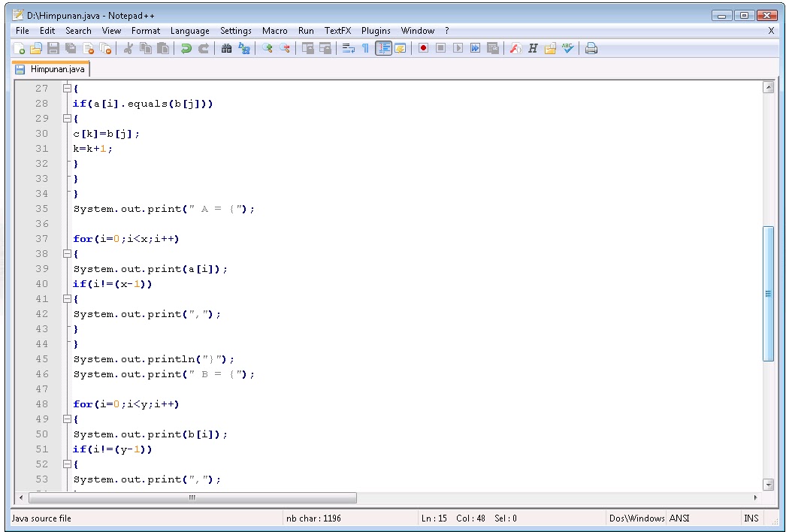Click the red function plugin icon
Viewport: 786px width, 532px height.
515,48
